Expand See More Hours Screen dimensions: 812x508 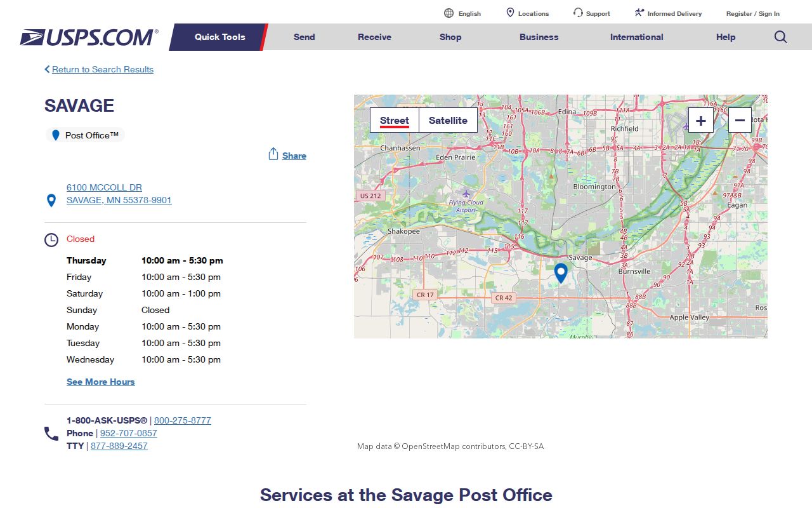(101, 382)
